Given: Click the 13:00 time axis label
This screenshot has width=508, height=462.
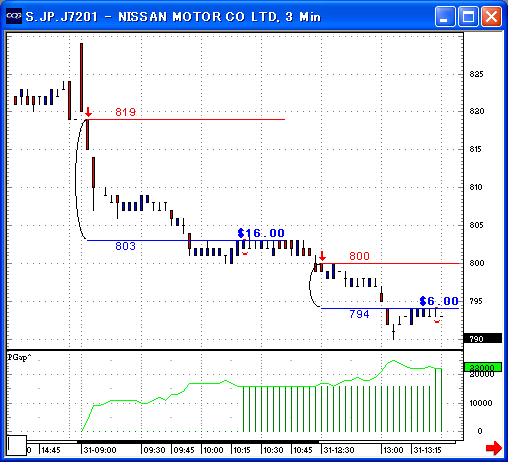Looking at the screenshot, I should 393,450.
